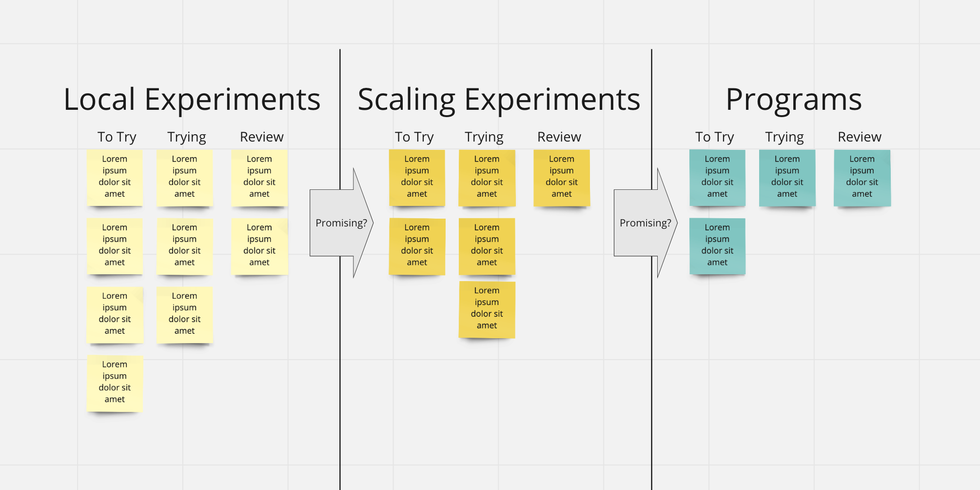
Task: Click the Promising arrow between Local and Scaling
Action: coord(342,223)
